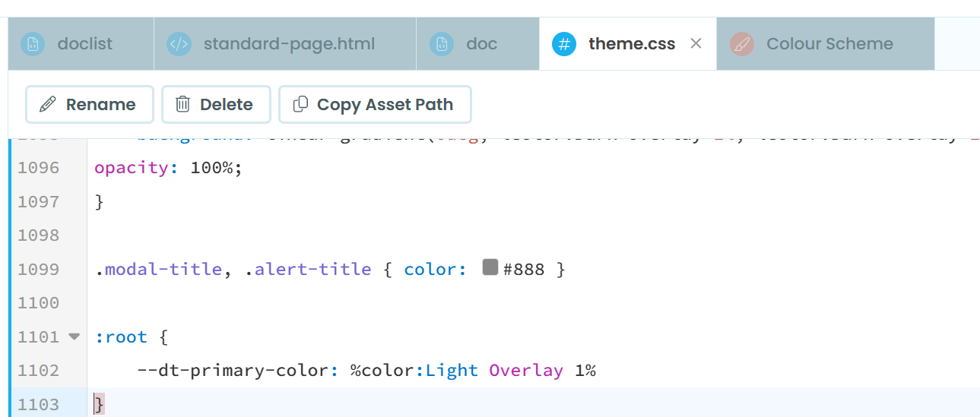Screen dimensions: 980x417
Task: Switch to the doclist tab
Action: click(x=84, y=44)
